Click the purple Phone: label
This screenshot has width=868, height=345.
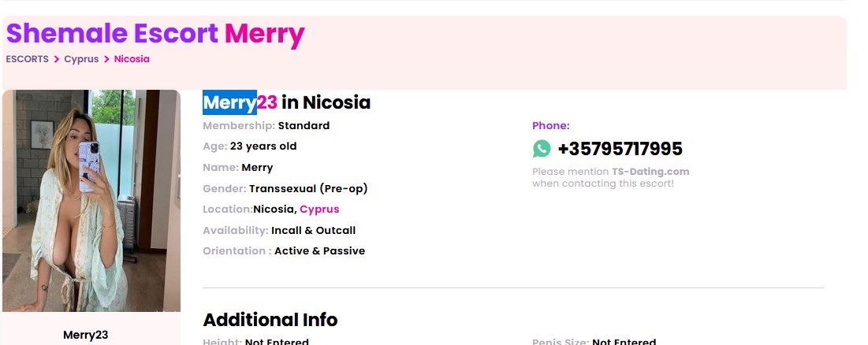550,125
